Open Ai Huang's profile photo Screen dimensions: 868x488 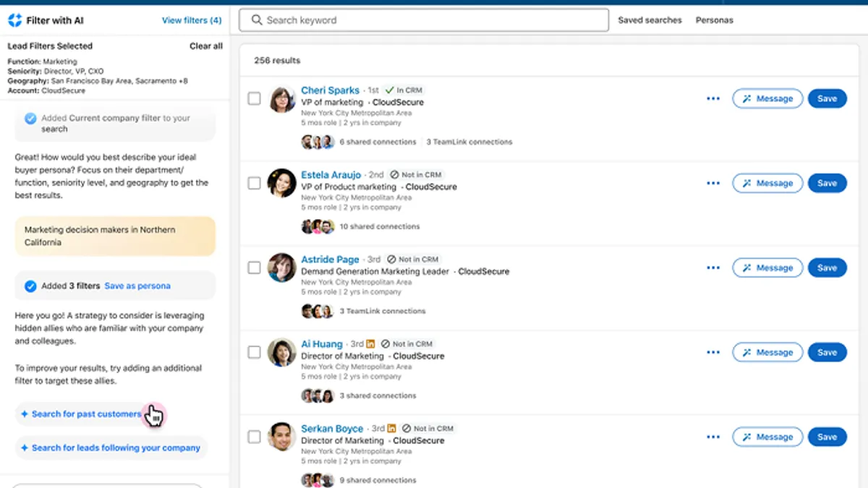tap(281, 353)
